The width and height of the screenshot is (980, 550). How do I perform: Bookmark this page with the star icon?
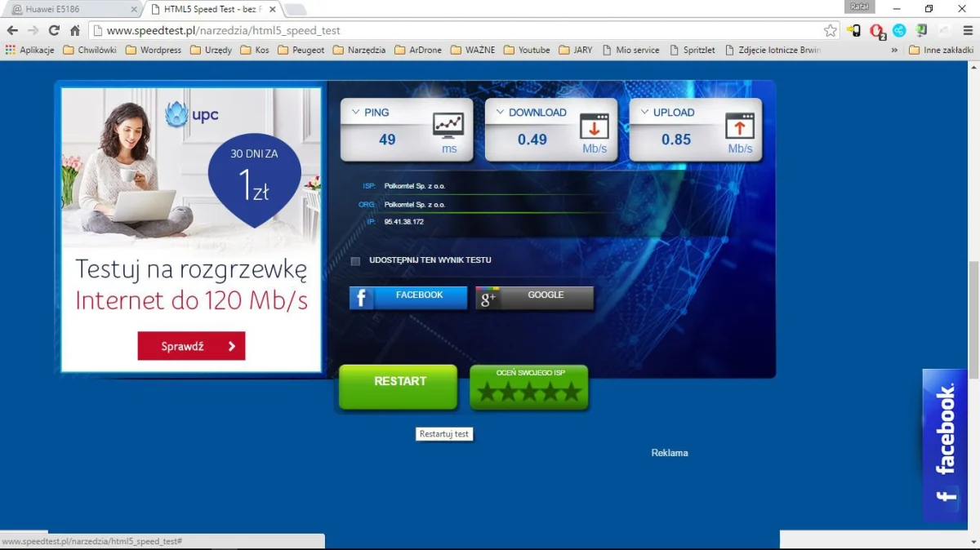pyautogui.click(x=831, y=30)
